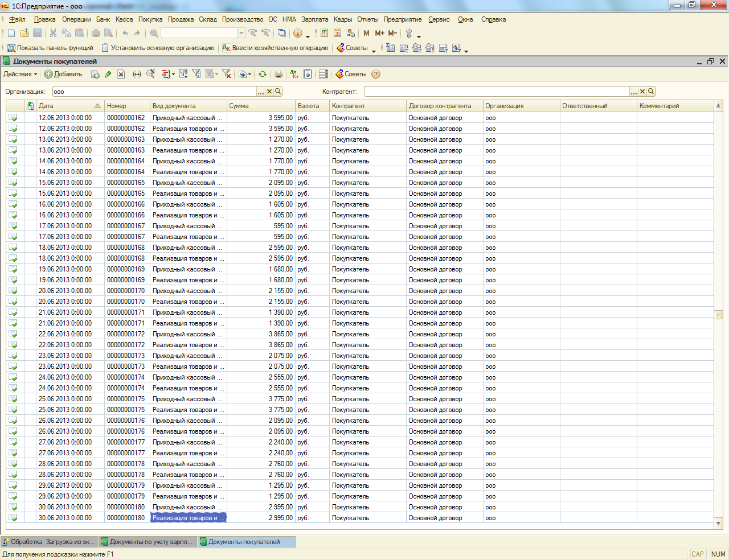Image resolution: width=729 pixels, height=560 pixels.
Task: Click the Calculator icon in the main toolbar
Action: pos(324,33)
